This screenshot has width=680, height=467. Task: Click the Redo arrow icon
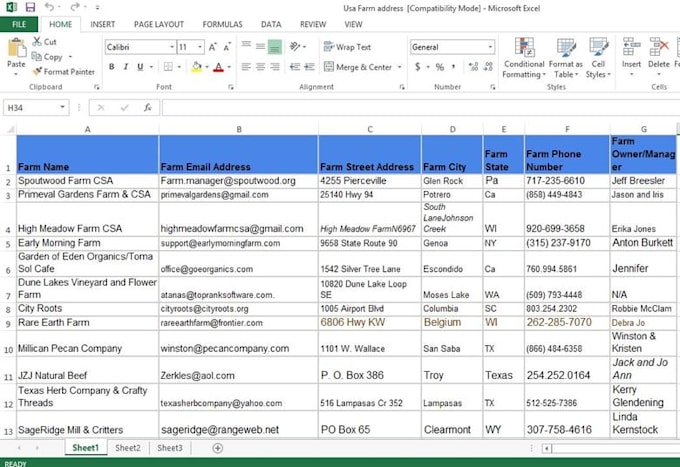75,7
